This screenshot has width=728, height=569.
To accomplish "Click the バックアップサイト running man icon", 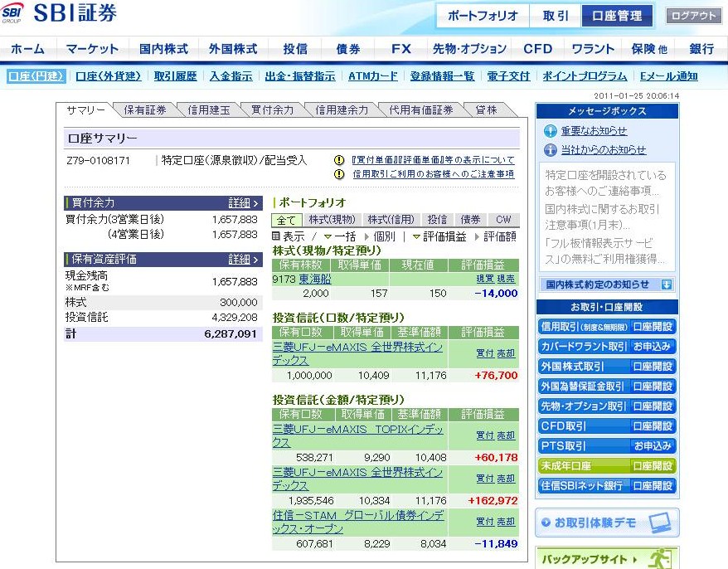I will 660,558.
